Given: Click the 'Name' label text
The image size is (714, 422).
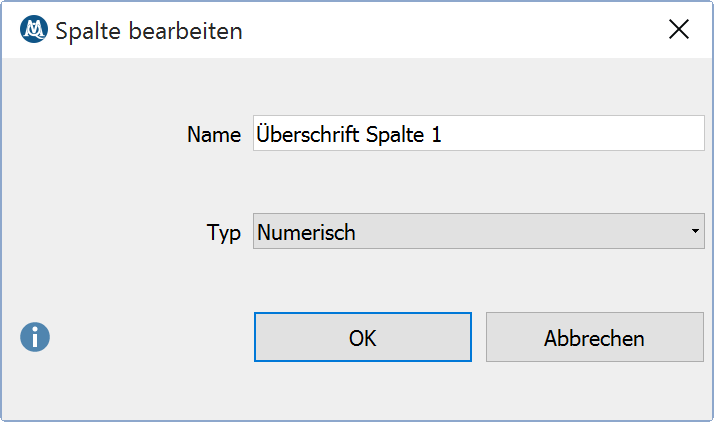Looking at the screenshot, I should click(x=214, y=135).
